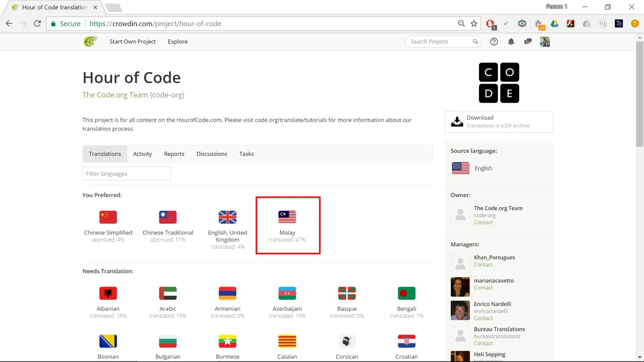Open The Code.org Team link under title
Viewport: 644px width, 362px height.
point(115,95)
